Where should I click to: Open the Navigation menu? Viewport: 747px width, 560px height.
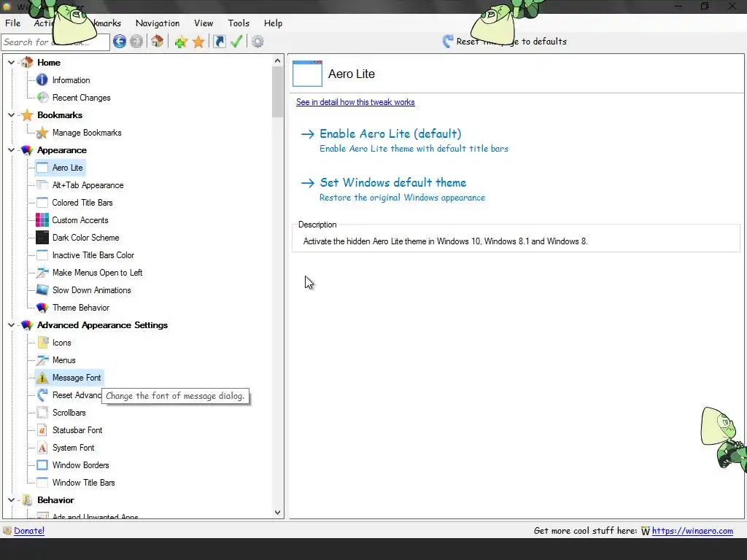click(158, 23)
